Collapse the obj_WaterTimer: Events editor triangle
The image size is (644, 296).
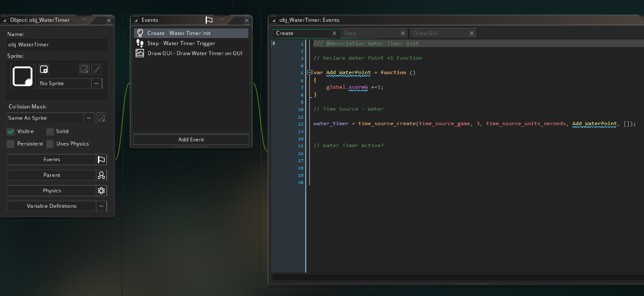pos(274,20)
